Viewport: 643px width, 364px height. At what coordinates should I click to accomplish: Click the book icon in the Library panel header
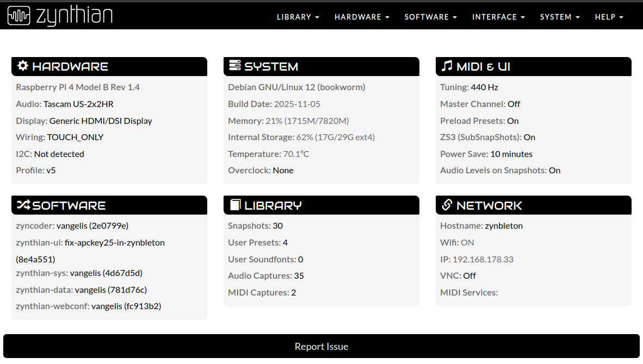tap(234, 205)
